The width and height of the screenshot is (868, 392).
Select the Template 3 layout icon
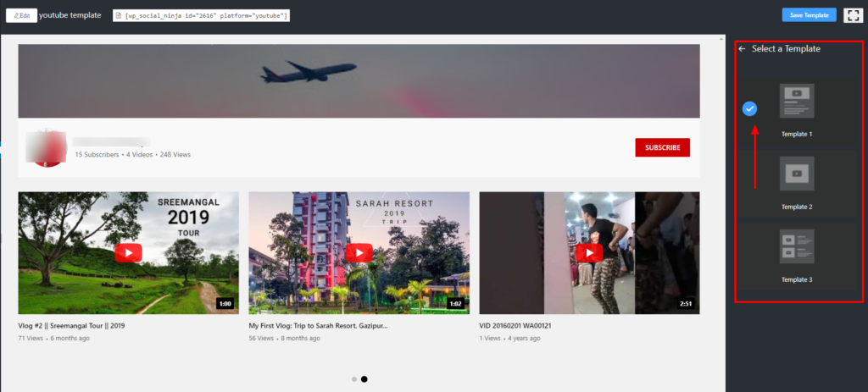[796, 246]
